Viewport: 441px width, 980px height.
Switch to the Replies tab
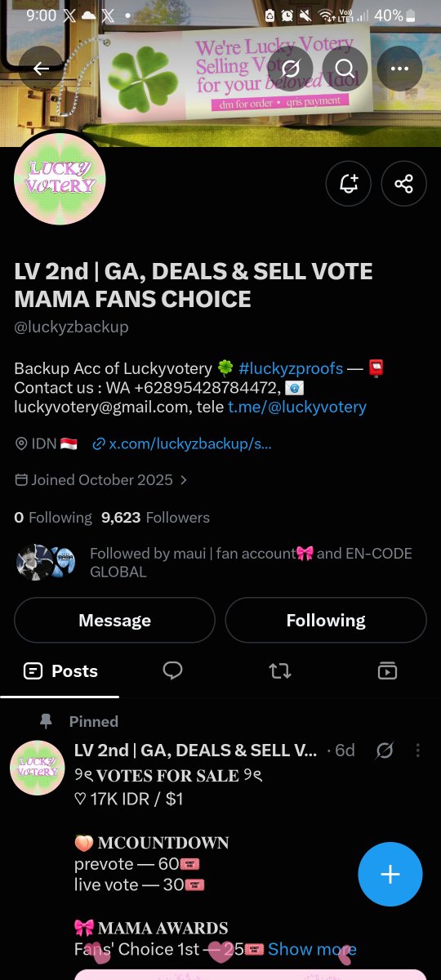click(x=172, y=671)
